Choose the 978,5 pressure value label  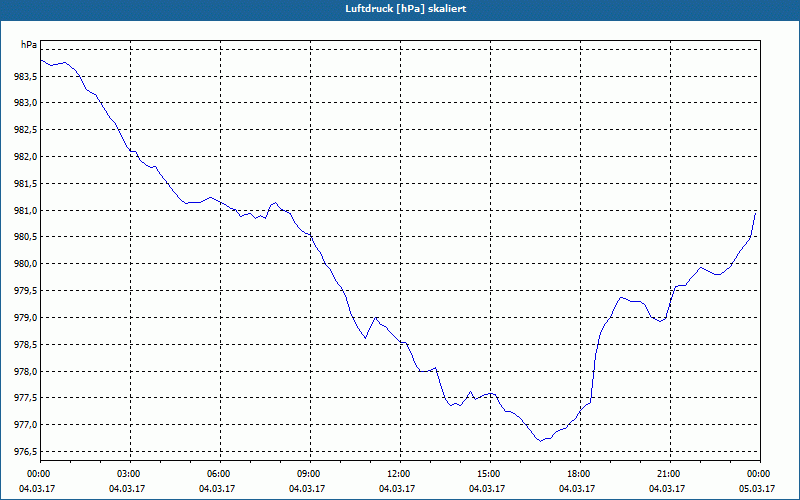coord(26,345)
